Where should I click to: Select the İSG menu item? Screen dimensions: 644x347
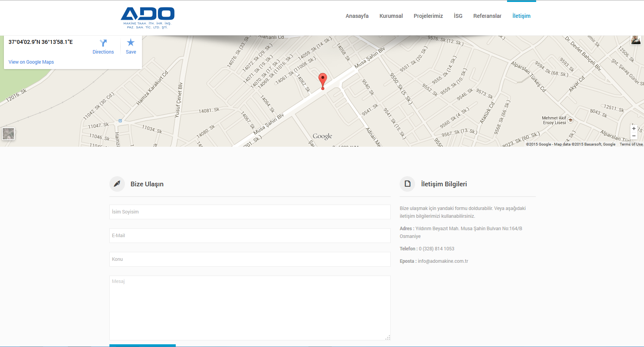coord(458,16)
